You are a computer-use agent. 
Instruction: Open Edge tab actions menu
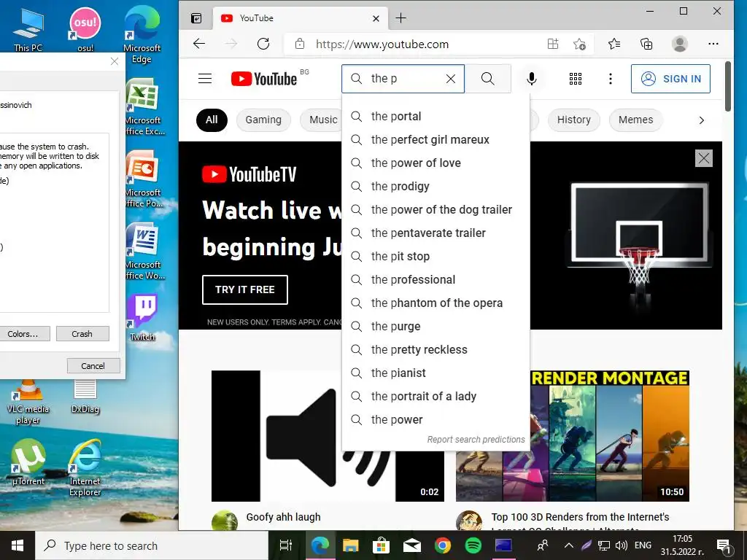pyautogui.click(x=196, y=18)
